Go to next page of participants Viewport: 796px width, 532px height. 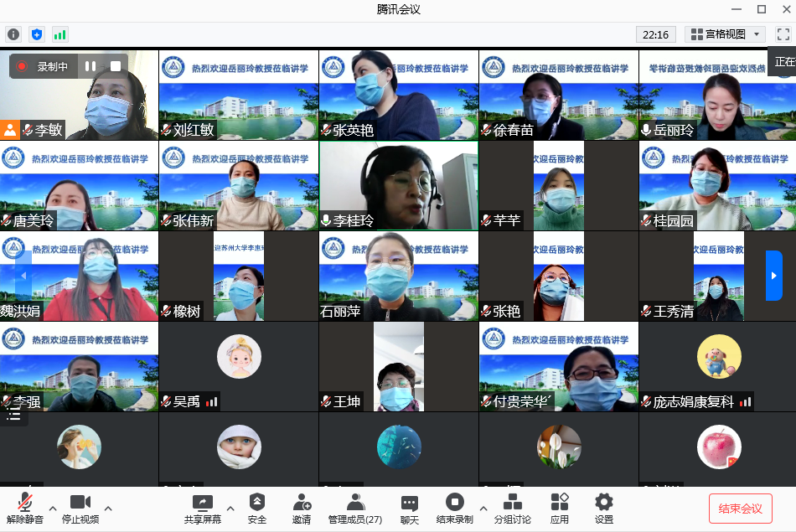773,276
